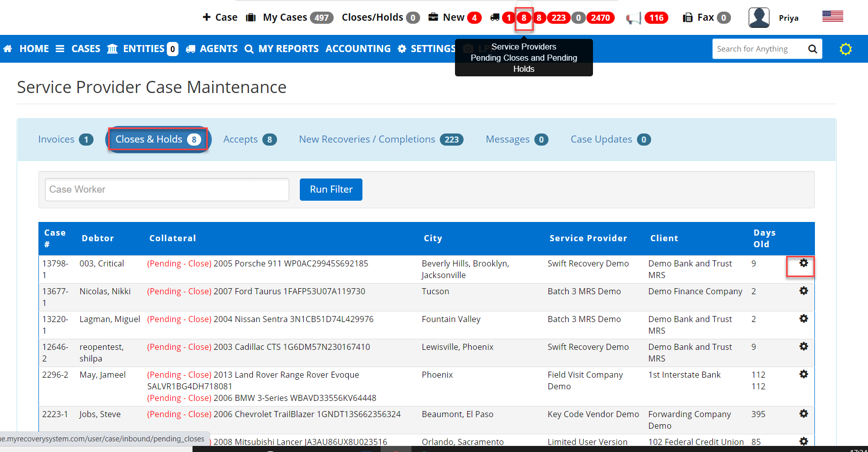Switch to the Invoices tab
This screenshot has width=868, height=452.
point(66,140)
